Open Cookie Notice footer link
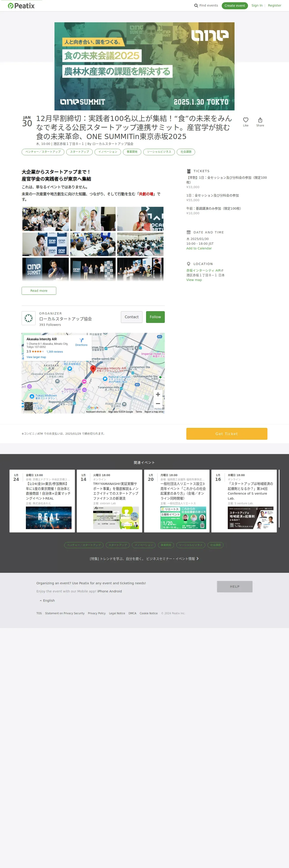 pos(149,613)
